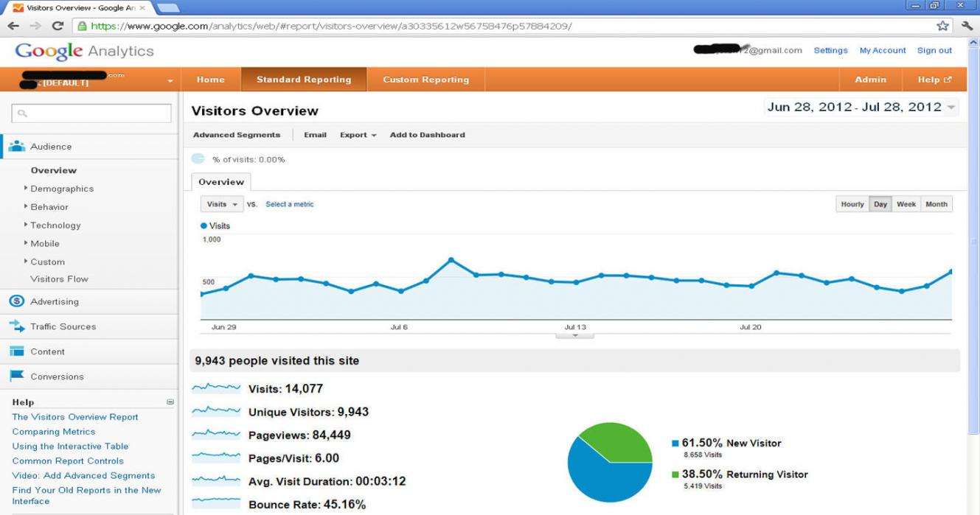980x515 pixels.
Task: Click the magnifier icon in search box
Action: click(22, 113)
